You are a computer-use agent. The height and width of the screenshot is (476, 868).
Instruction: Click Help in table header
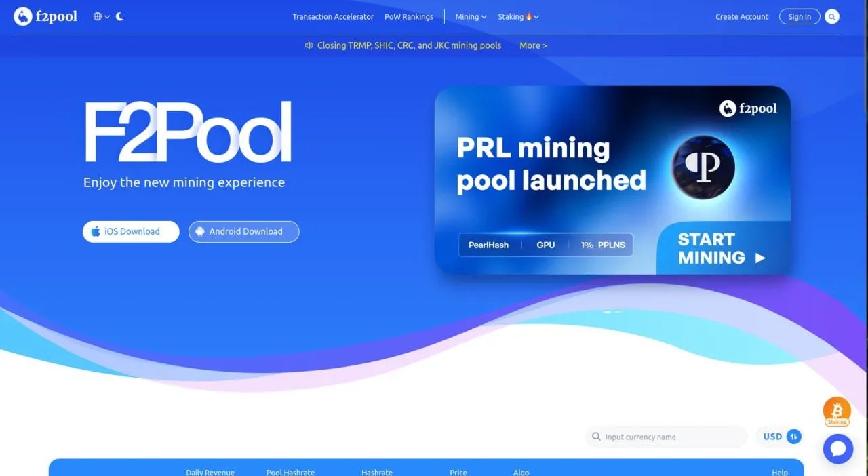coord(780,472)
